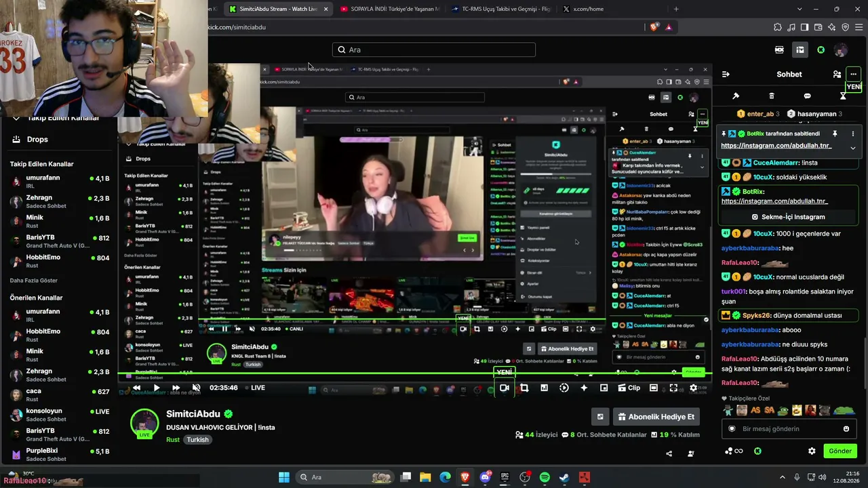Open the browser tab search dropdown
This screenshot has width=868, height=488.
click(x=800, y=9)
